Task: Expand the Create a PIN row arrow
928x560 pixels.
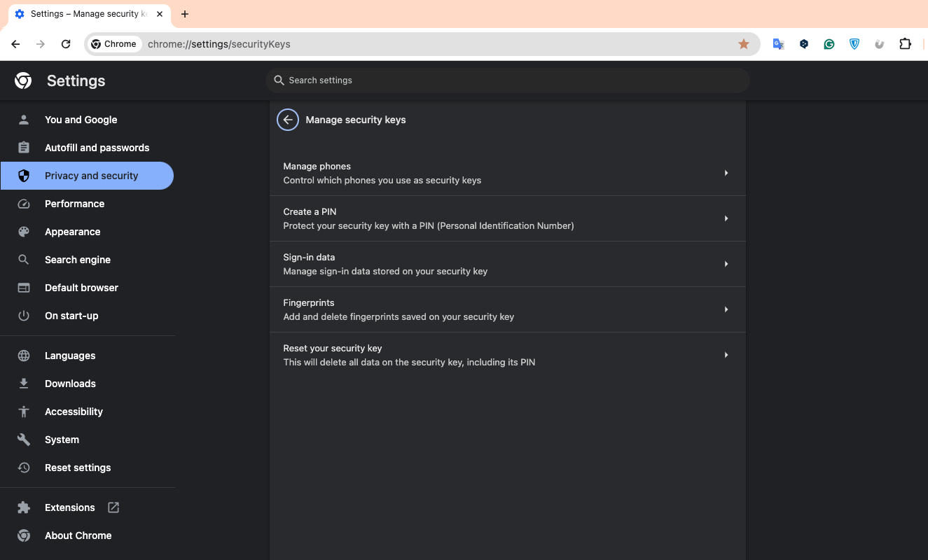Action: pyautogui.click(x=726, y=218)
